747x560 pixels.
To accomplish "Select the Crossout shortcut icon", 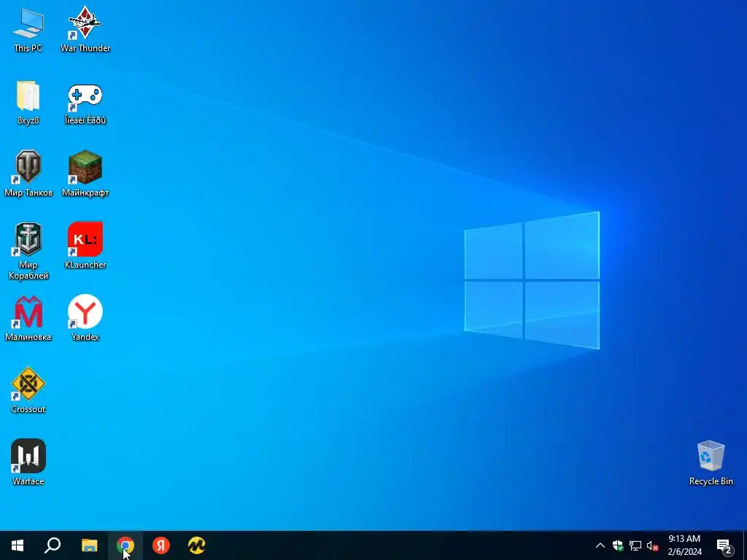I will (x=28, y=391).
